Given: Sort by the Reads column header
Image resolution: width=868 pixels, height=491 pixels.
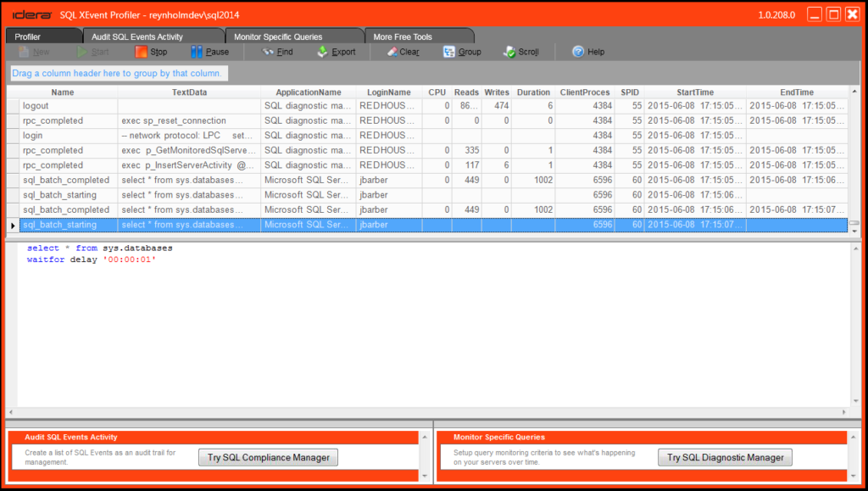Looking at the screenshot, I should [467, 92].
